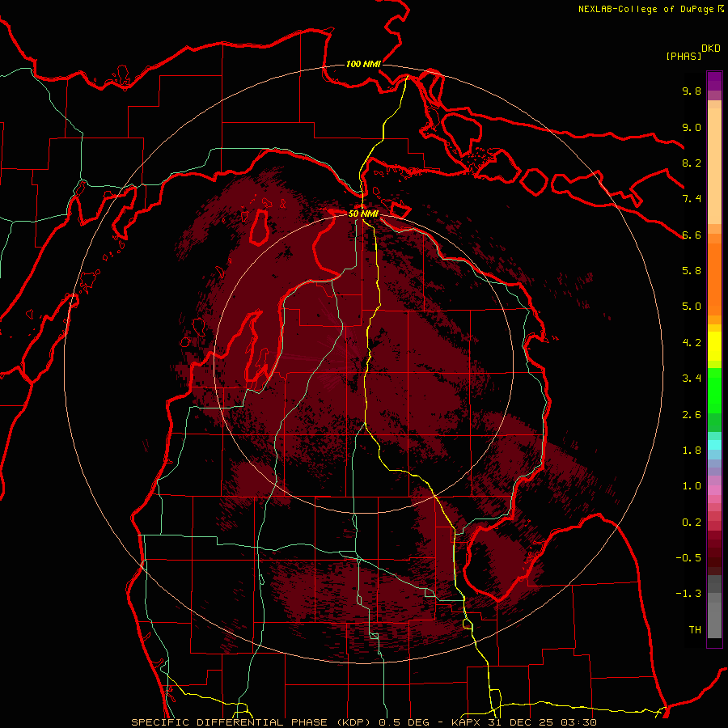Click the 3.4 scale value
The height and width of the screenshot is (728, 728).
(x=692, y=379)
